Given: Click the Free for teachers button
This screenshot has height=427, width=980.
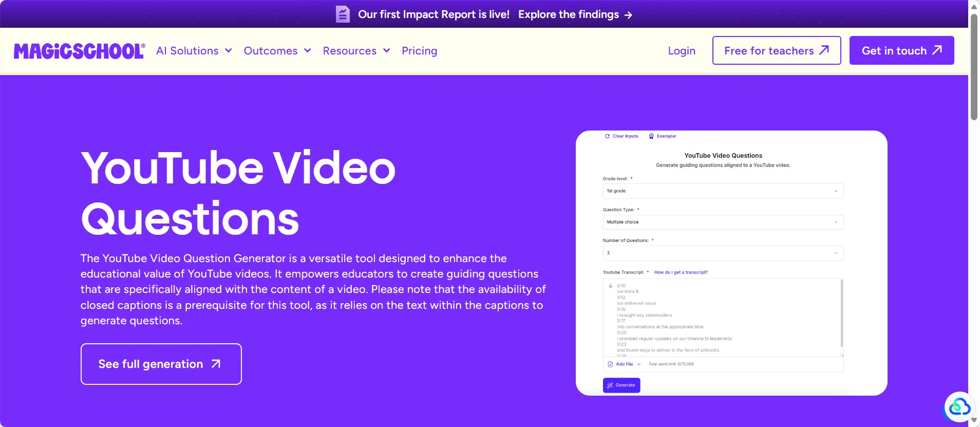Looking at the screenshot, I should coord(776,50).
